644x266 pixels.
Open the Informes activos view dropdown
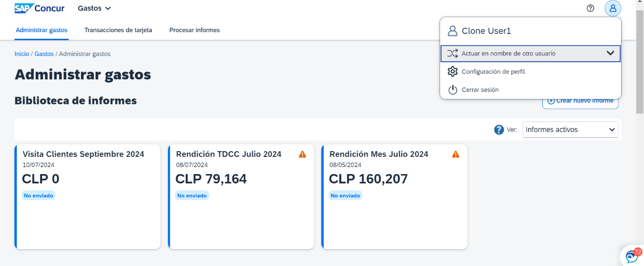coord(570,130)
